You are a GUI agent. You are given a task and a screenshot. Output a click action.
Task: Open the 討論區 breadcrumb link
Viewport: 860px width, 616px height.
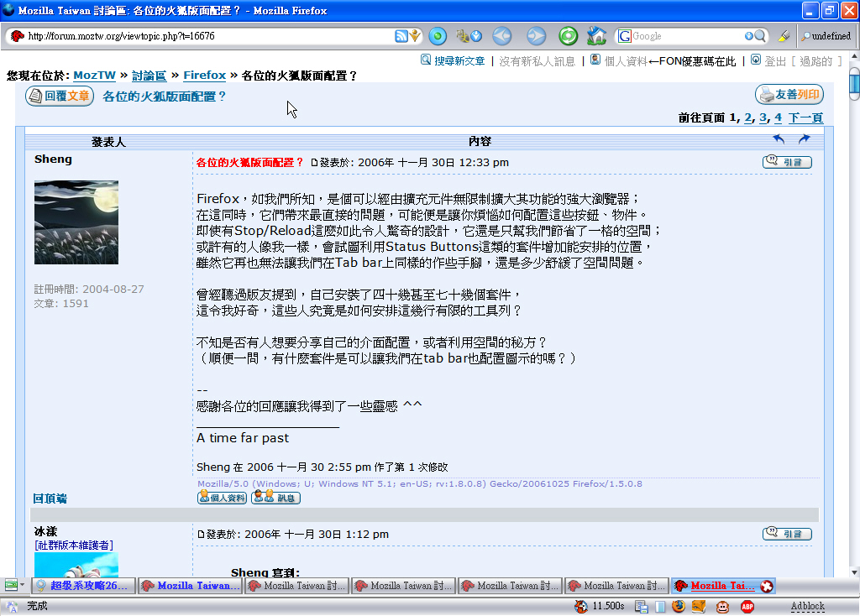tap(149, 75)
